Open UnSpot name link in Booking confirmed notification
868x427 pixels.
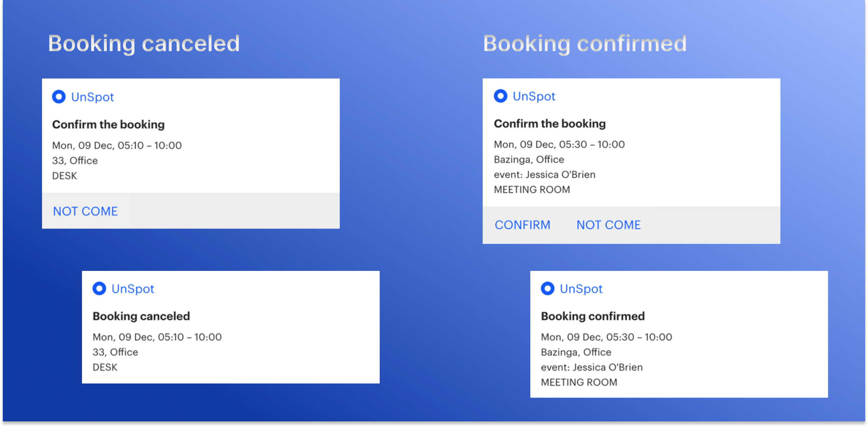(581, 289)
